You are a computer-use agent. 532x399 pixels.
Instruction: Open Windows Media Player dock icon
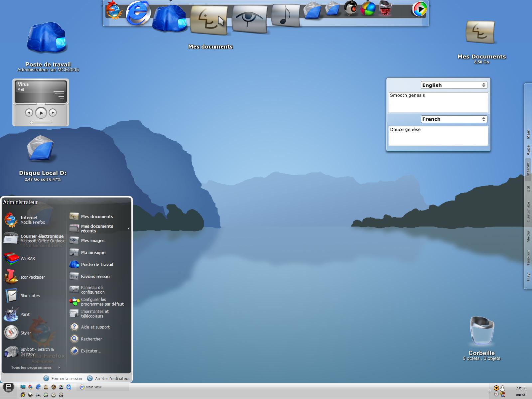coord(420,9)
